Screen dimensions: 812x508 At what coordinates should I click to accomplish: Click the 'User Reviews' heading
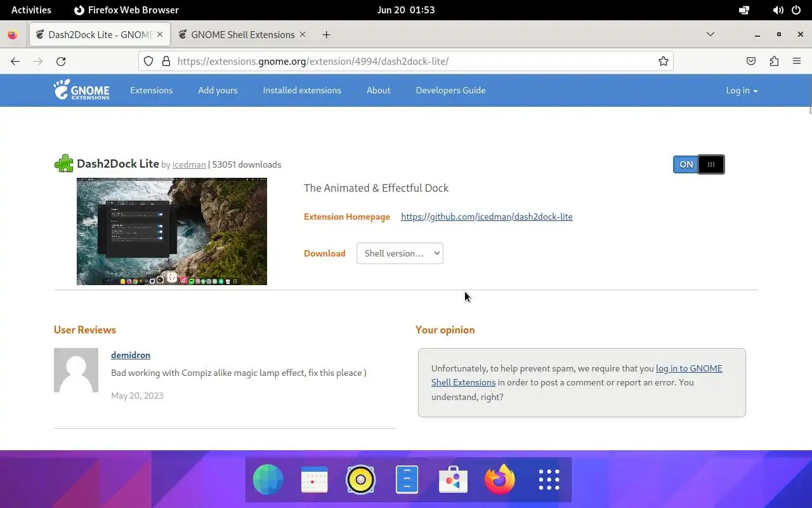coord(85,330)
